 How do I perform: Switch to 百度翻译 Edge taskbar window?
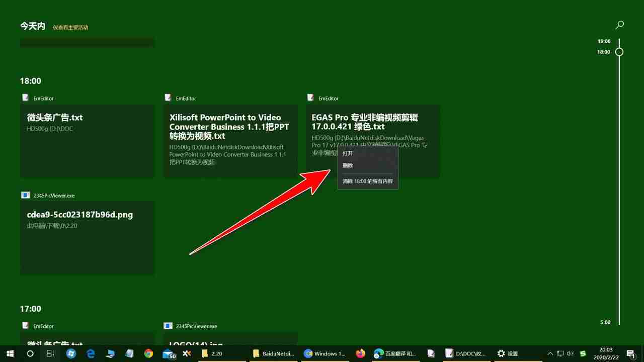point(396,353)
